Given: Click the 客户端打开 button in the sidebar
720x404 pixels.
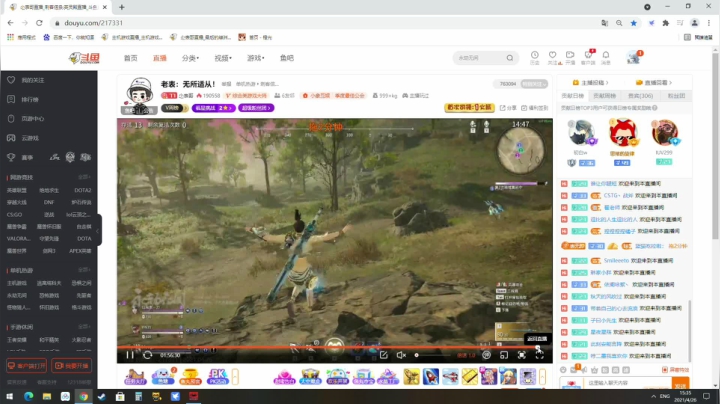Looking at the screenshot, I should [27, 365].
